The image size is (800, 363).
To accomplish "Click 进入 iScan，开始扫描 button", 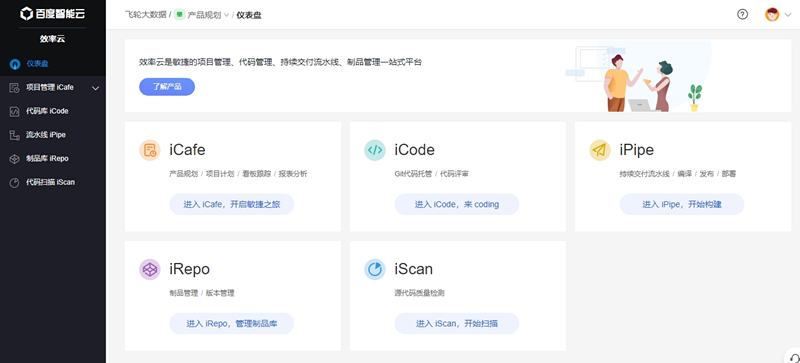I will point(457,323).
